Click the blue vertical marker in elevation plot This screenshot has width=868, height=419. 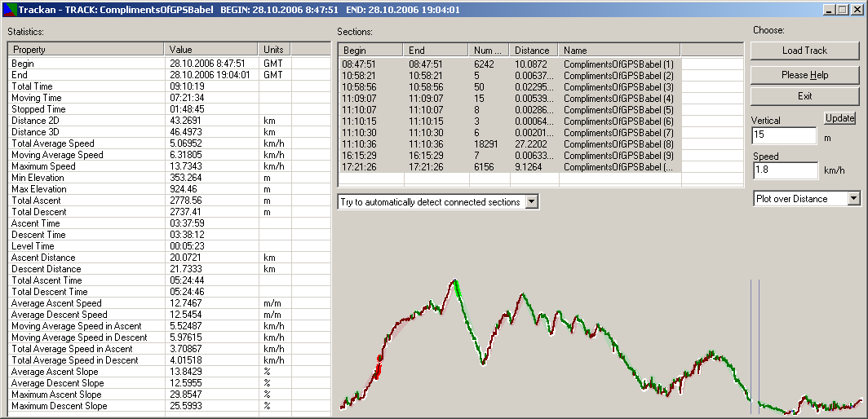(x=751, y=342)
